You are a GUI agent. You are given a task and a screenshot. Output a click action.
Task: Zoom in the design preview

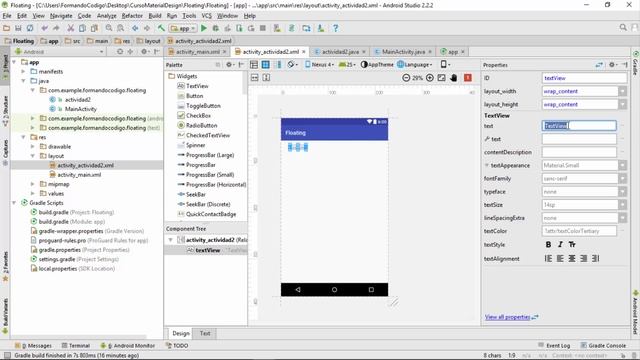pyautogui.click(x=429, y=78)
